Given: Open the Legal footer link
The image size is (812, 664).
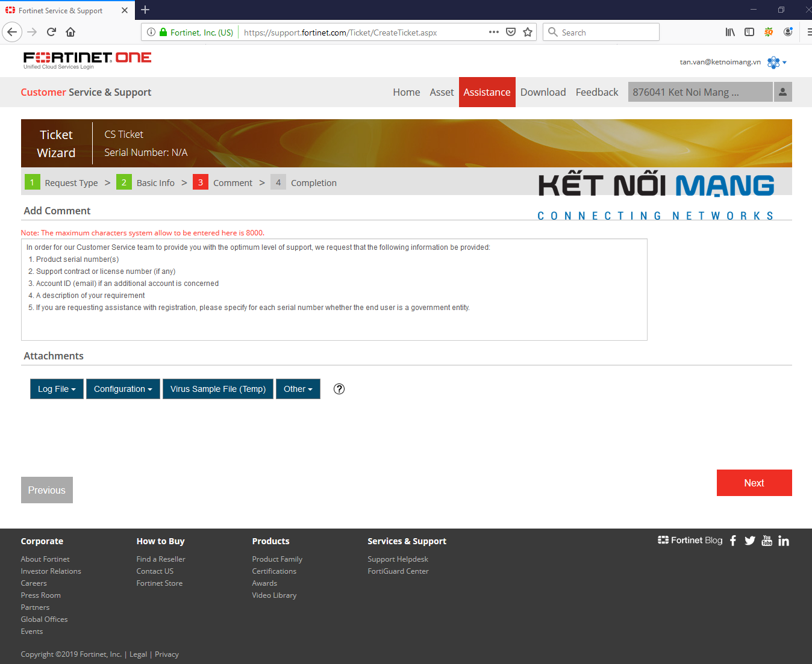Looking at the screenshot, I should click(x=138, y=654).
